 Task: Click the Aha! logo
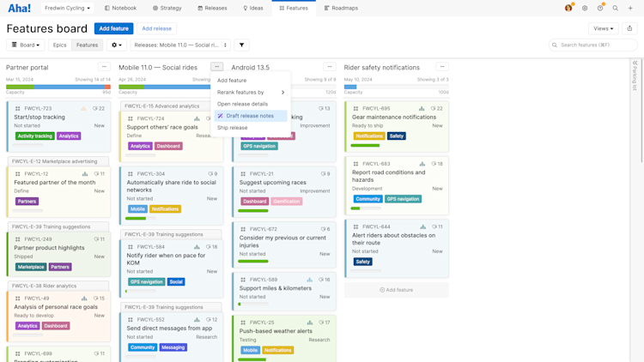point(19,9)
